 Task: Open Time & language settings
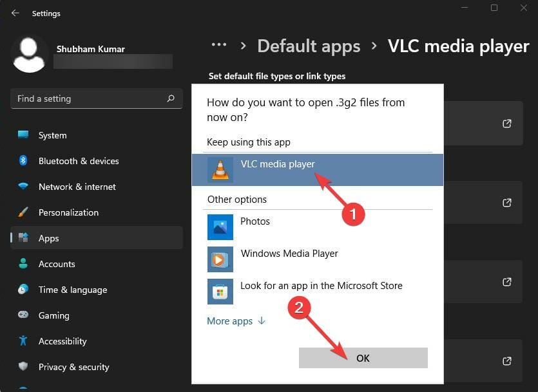97,290
